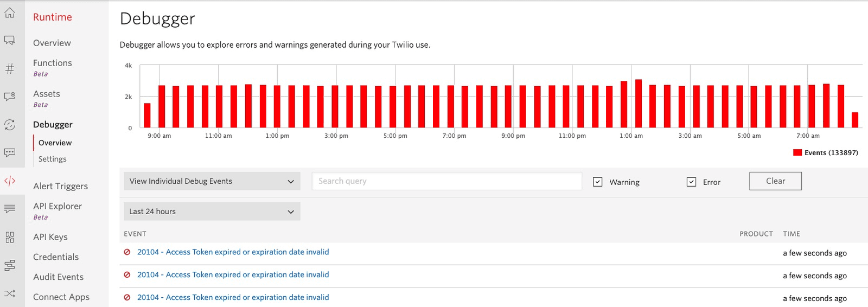Open View Individual Debug Events dropdown
Image resolution: width=868 pixels, height=307 pixels.
212,181
